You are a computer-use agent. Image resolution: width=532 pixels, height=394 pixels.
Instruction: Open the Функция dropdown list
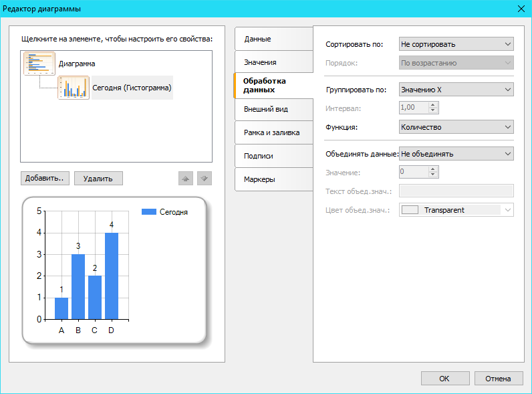[x=456, y=127]
